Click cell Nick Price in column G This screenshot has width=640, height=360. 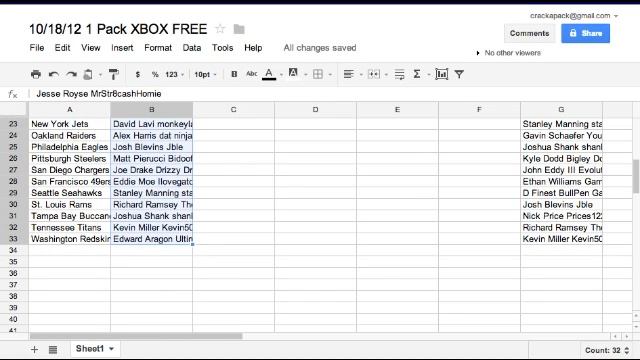click(x=562, y=216)
